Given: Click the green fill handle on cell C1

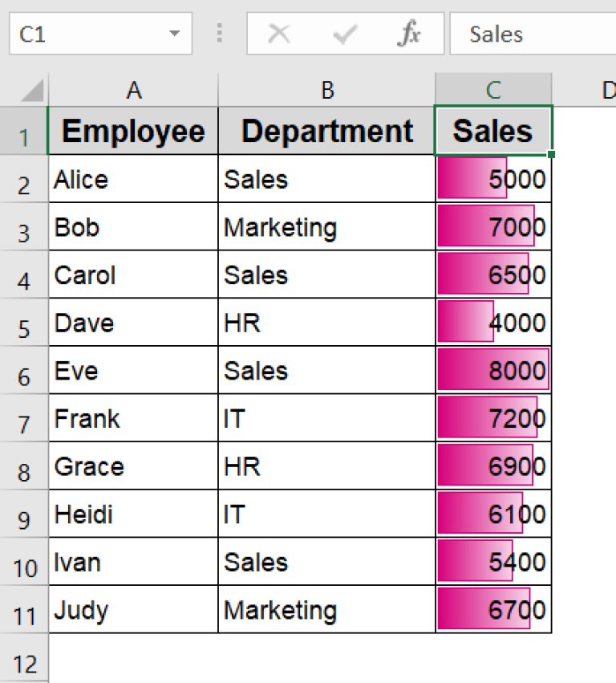Looking at the screenshot, I should pos(552,152).
